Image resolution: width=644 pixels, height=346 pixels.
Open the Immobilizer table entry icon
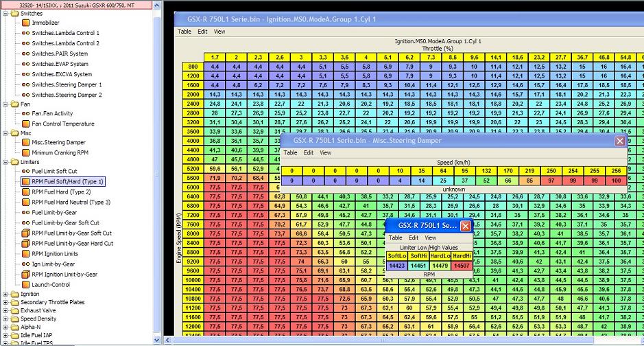[26, 23]
